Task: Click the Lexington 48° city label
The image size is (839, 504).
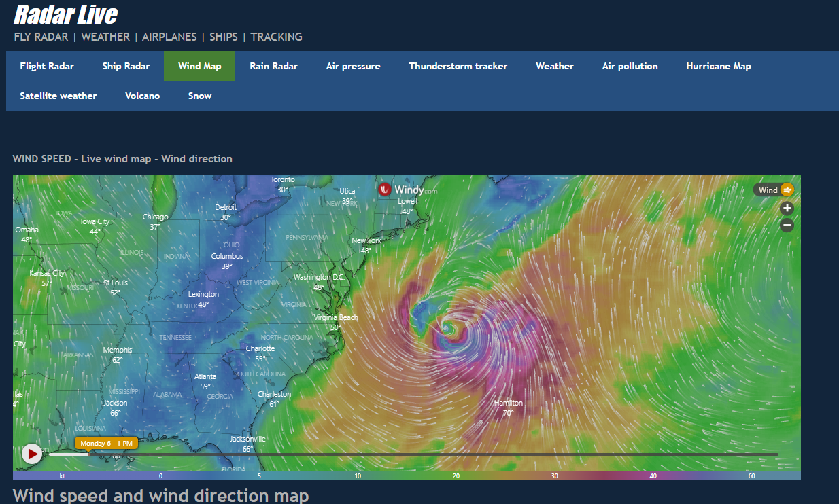Action: click(203, 299)
